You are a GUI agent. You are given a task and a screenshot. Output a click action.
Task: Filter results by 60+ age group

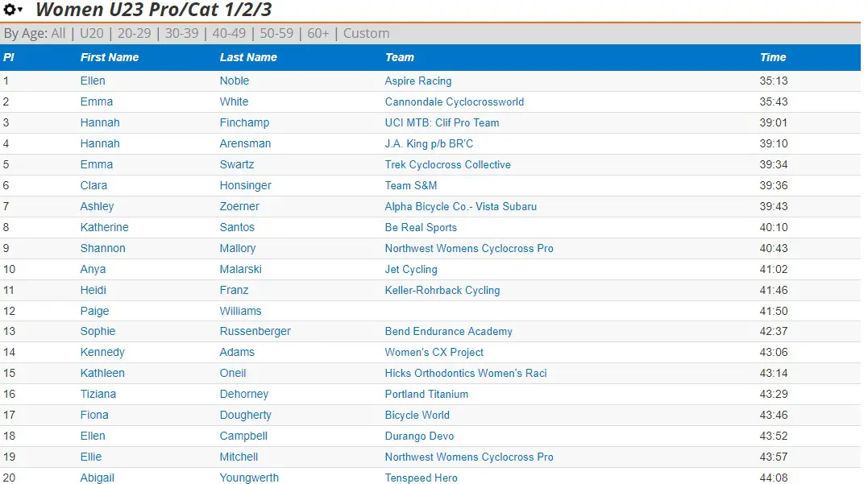[318, 33]
